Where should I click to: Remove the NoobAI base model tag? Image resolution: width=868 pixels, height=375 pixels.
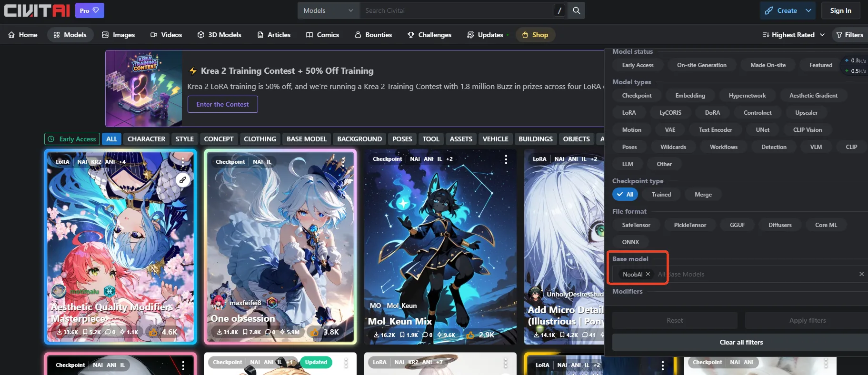click(x=648, y=274)
